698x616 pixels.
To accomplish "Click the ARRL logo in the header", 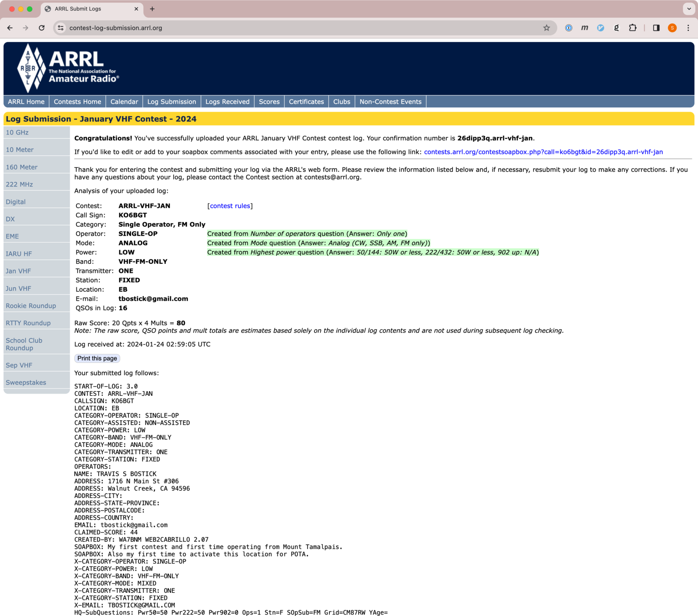I will coord(68,68).
